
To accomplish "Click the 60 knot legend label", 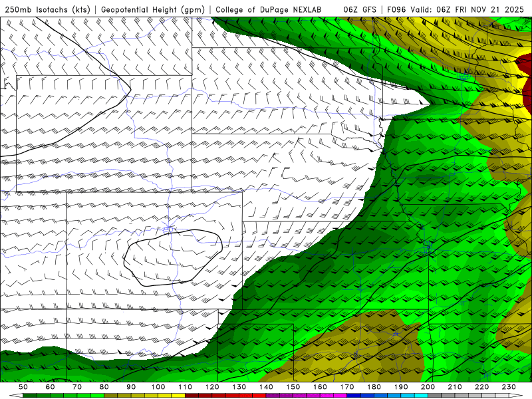I will (51, 387).
